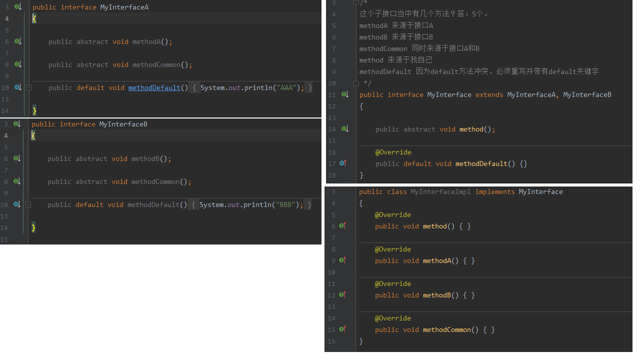This screenshot has height=364, width=644.
Task: Collapse the block comment at its opening /* line
Action: [356, 3]
